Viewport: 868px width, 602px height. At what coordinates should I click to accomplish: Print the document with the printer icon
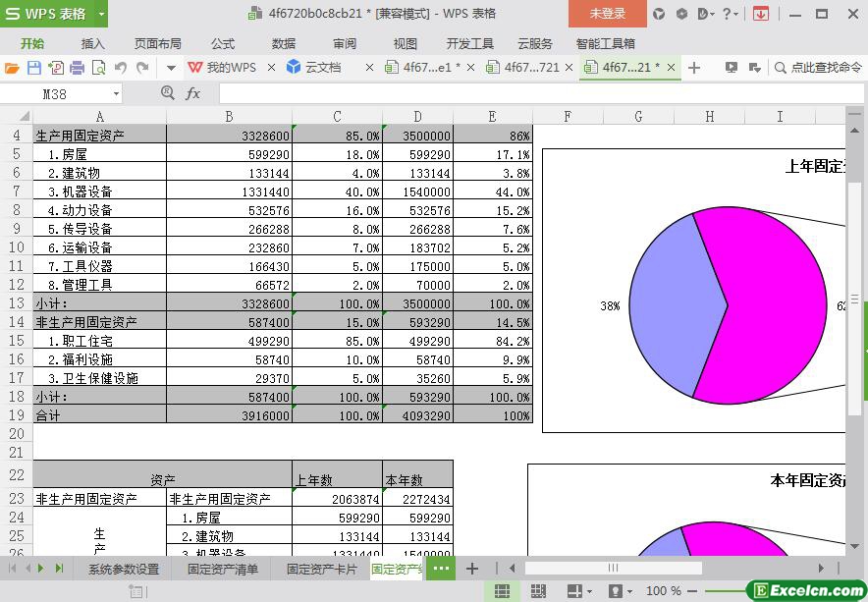pos(77,68)
